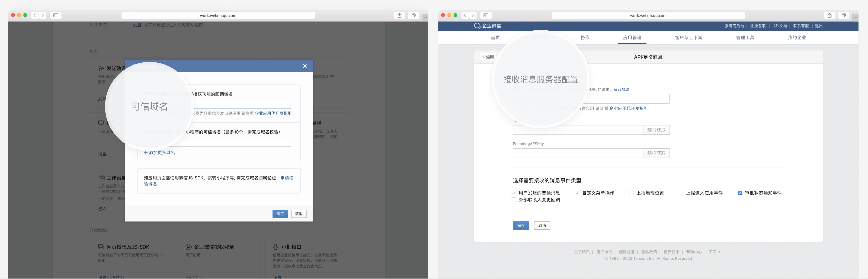Add new tab in right Safari window
This screenshot has height=279, width=868.
tap(856, 18)
